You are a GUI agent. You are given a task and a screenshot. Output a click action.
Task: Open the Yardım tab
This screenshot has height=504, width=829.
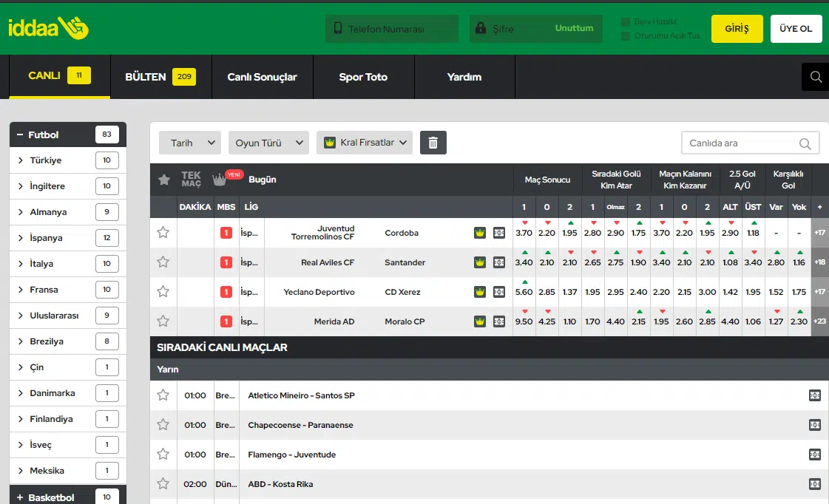464,77
